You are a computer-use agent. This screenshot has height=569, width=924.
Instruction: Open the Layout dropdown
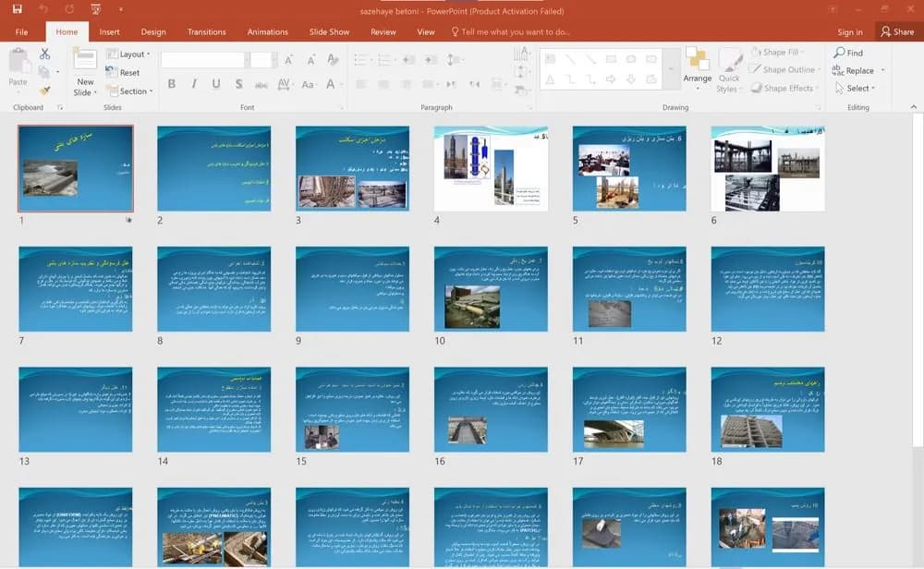[128, 54]
